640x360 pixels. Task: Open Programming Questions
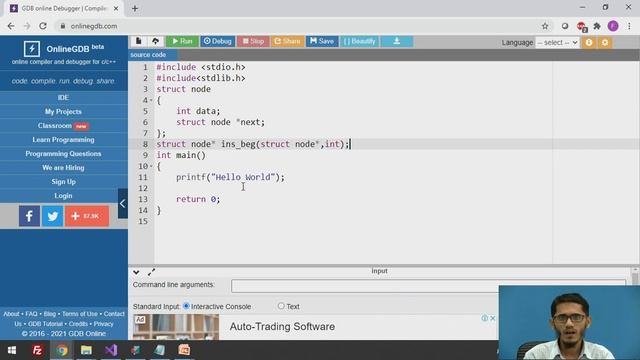tap(63, 153)
